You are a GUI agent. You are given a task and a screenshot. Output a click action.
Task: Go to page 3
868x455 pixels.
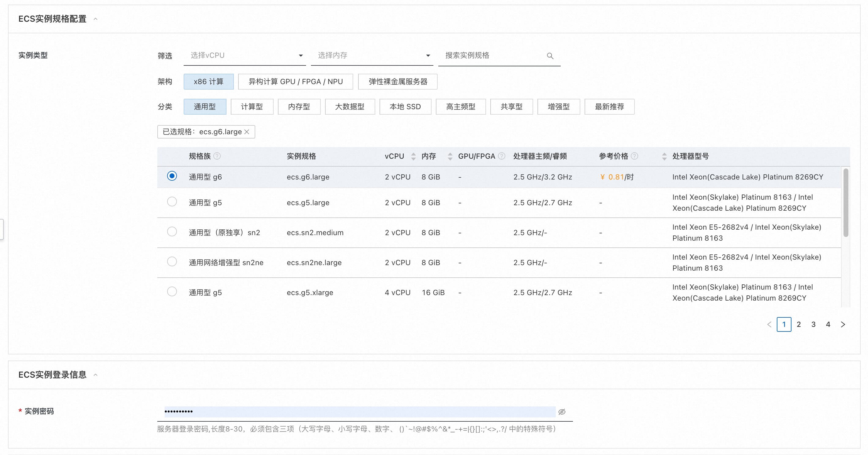coord(814,324)
